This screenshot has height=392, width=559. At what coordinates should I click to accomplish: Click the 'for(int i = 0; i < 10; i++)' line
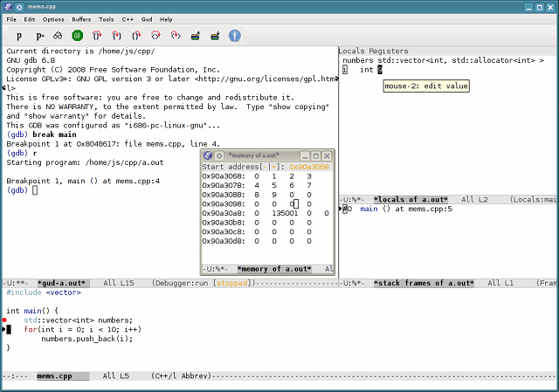click(x=83, y=329)
